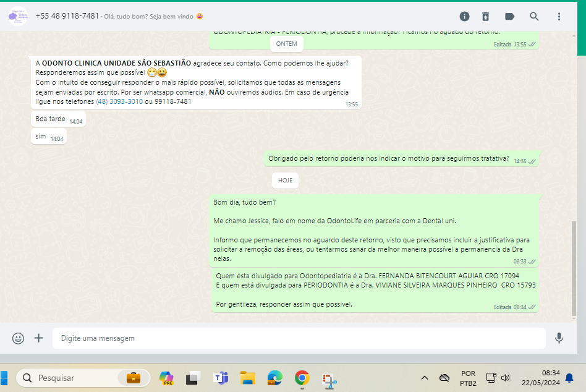Open File Explorer from taskbar

point(248,378)
